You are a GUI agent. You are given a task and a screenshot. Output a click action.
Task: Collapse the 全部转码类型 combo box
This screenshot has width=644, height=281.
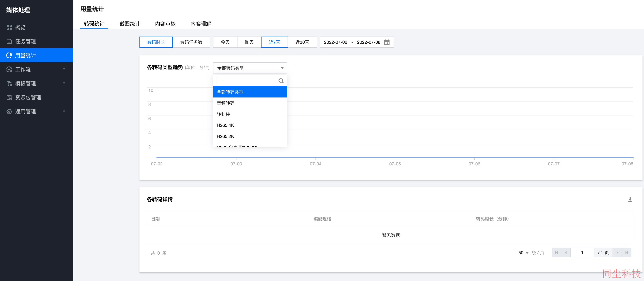(250, 68)
